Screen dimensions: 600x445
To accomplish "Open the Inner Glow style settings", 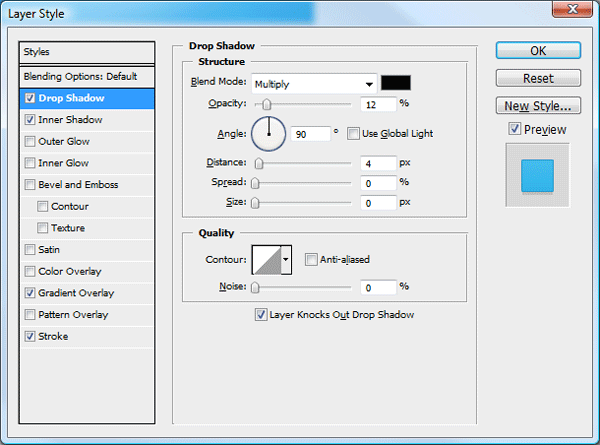I will [87, 163].
